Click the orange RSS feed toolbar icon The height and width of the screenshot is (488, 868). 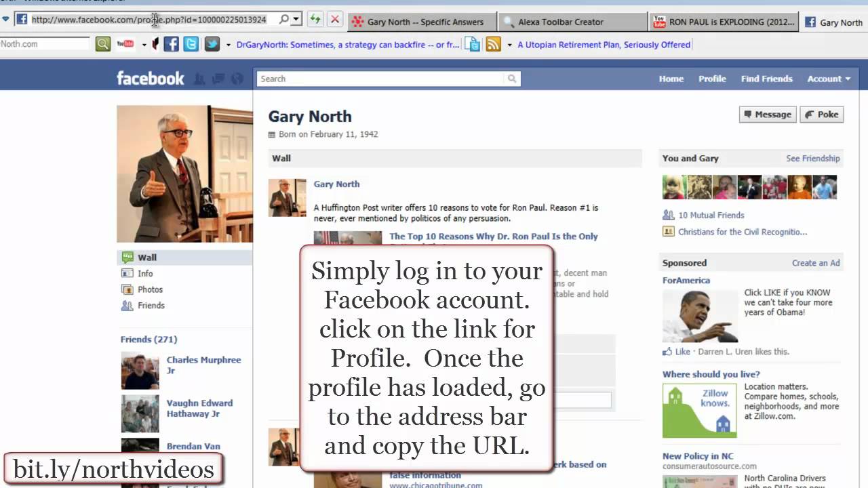(x=494, y=44)
